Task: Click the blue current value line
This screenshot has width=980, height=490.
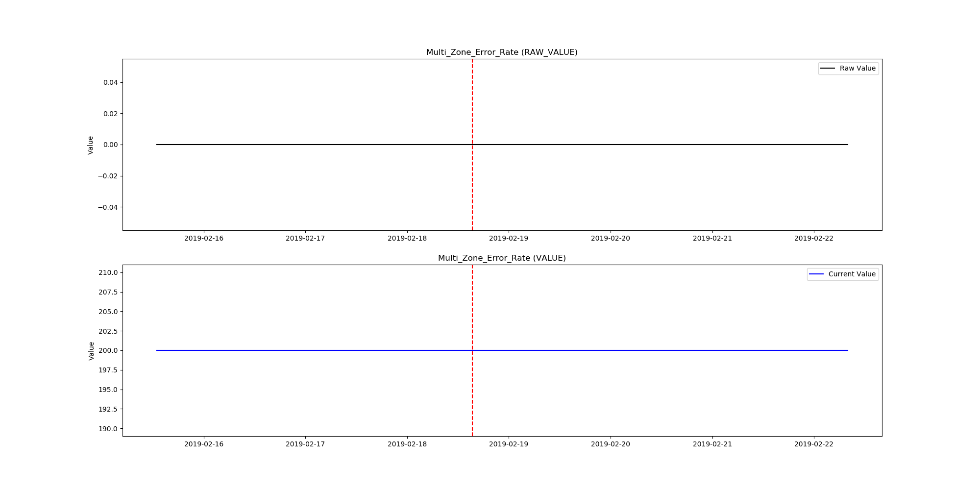Action: click(502, 350)
